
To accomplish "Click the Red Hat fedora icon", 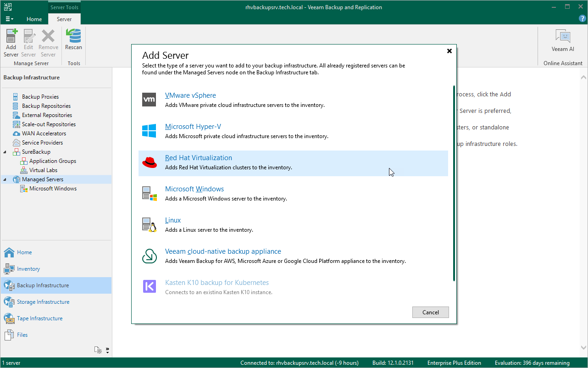I will [x=150, y=162].
